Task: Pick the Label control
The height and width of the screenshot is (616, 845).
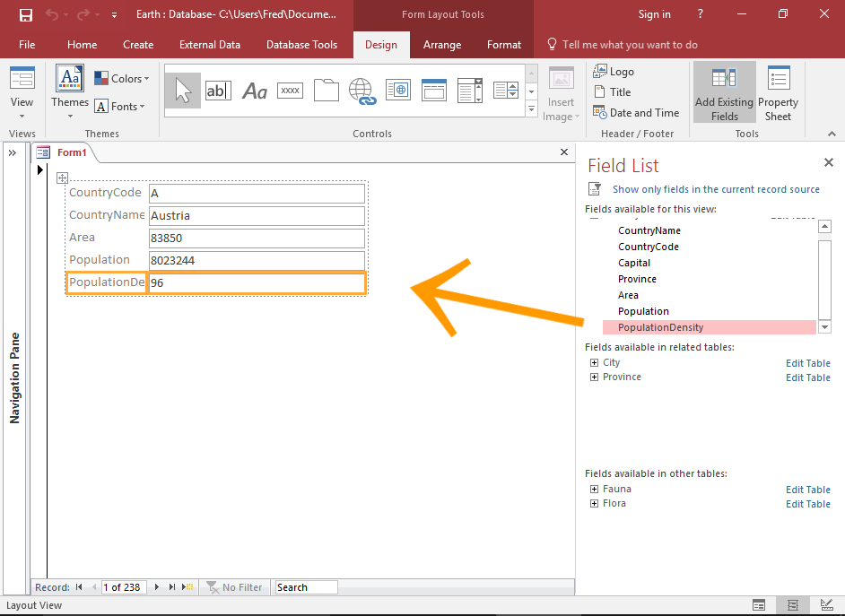Action: tap(255, 91)
